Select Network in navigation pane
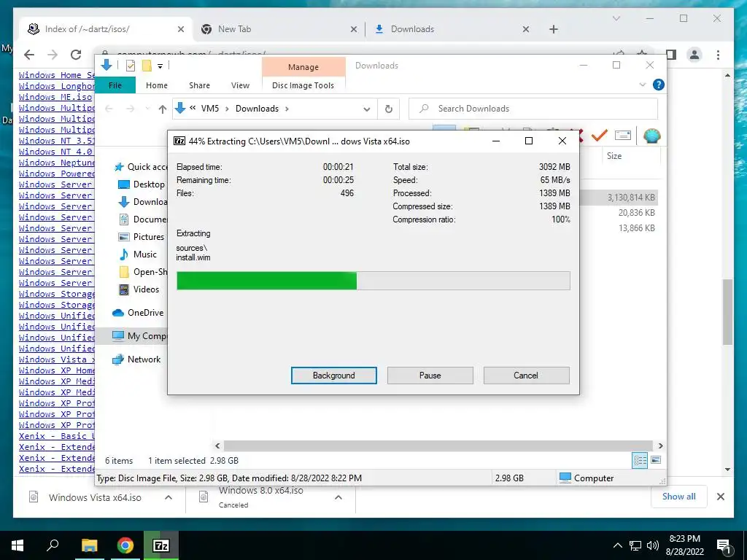Screen dimensions: 747x560 pyautogui.click(x=136, y=359)
